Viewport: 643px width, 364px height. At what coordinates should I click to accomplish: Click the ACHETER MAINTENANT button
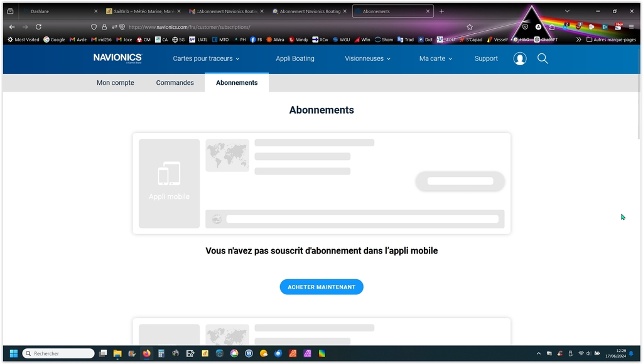(321, 287)
